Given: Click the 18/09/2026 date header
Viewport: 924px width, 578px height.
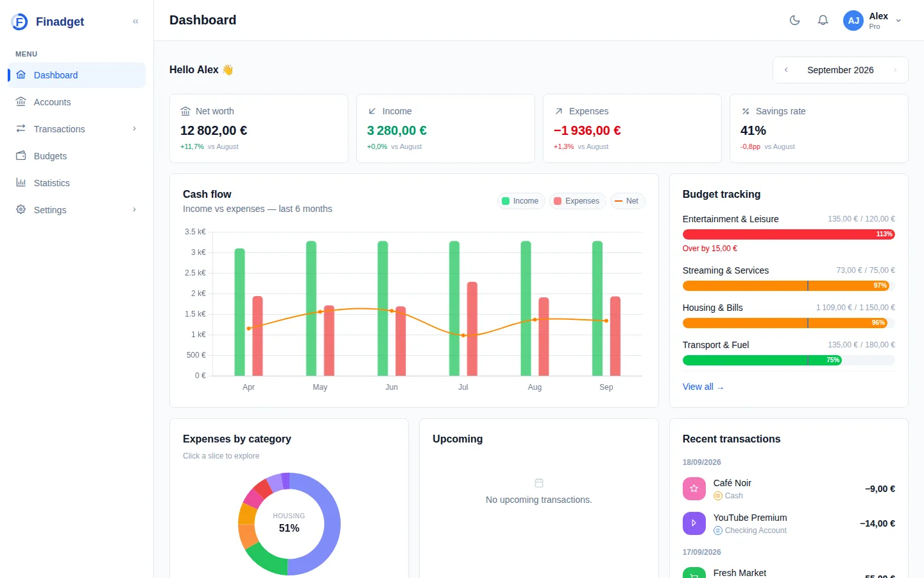Looking at the screenshot, I should [701, 462].
